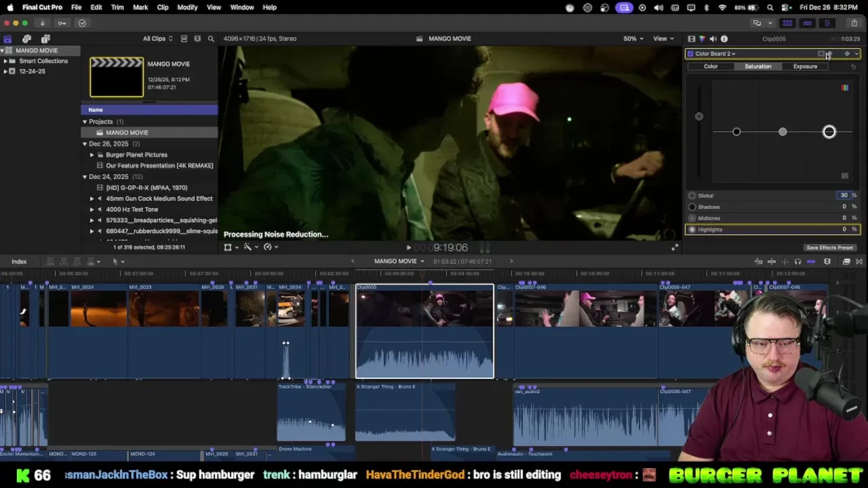Open the Info inspector icon
The height and width of the screenshot is (488, 868).
click(724, 39)
